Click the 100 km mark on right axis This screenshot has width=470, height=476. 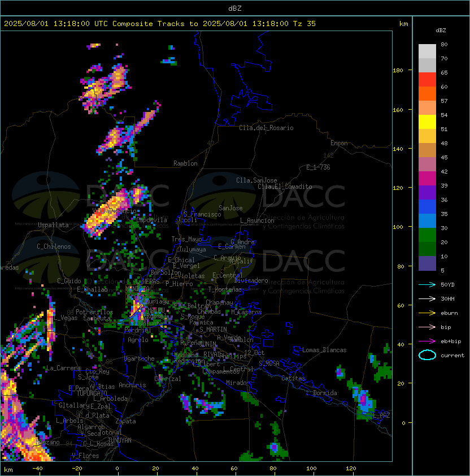(398, 227)
